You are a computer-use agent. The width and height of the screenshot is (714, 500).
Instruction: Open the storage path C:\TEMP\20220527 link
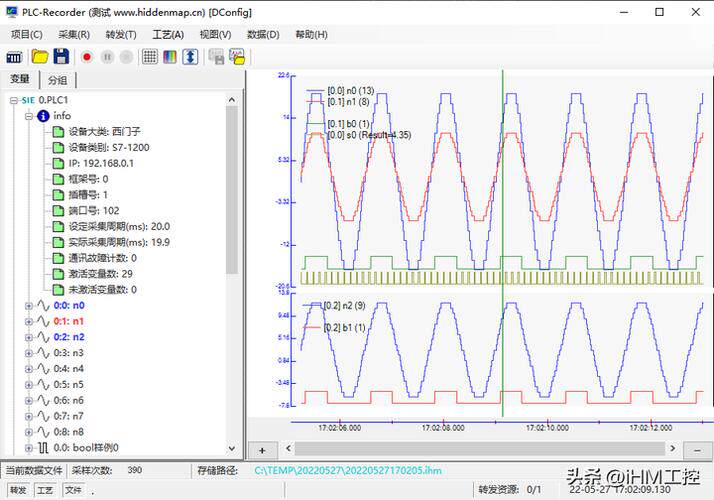point(348,470)
